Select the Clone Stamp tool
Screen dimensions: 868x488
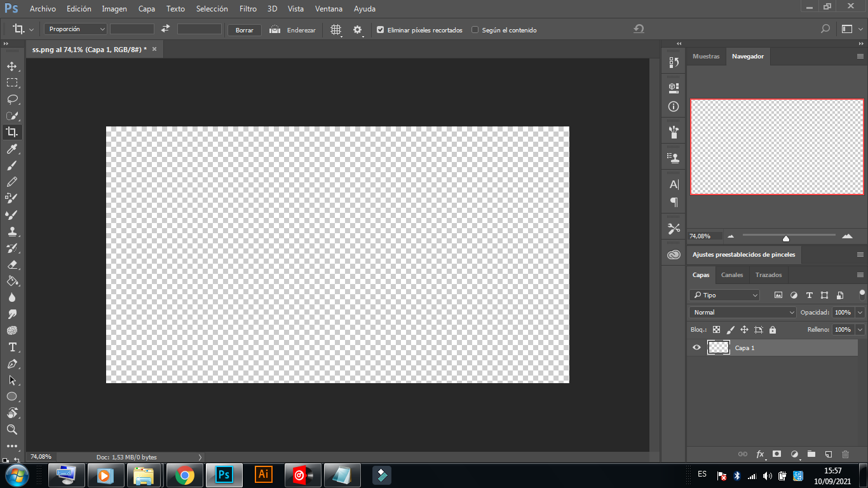coord(12,231)
